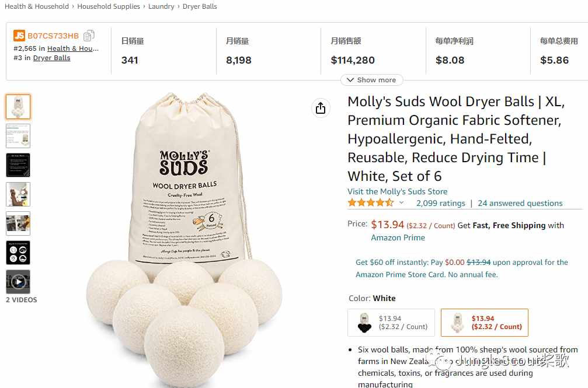Open Dryer Balls breadcrumb link

200,6
